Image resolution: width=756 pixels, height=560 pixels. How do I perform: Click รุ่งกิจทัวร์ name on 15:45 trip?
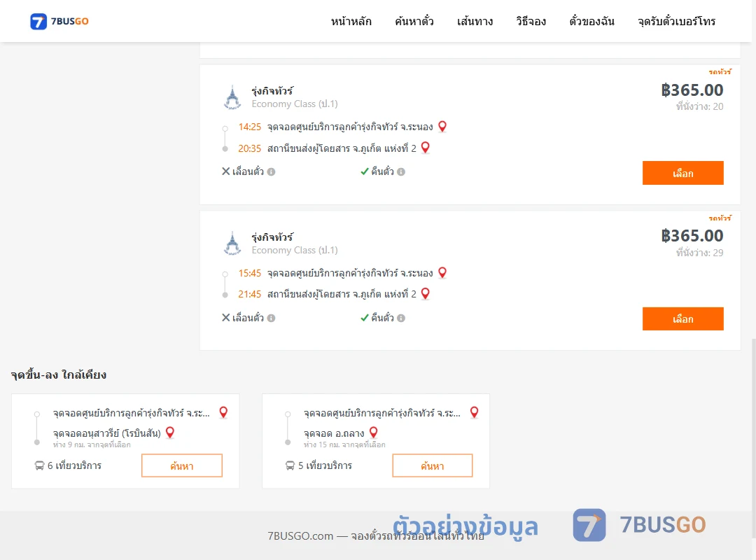point(272,237)
